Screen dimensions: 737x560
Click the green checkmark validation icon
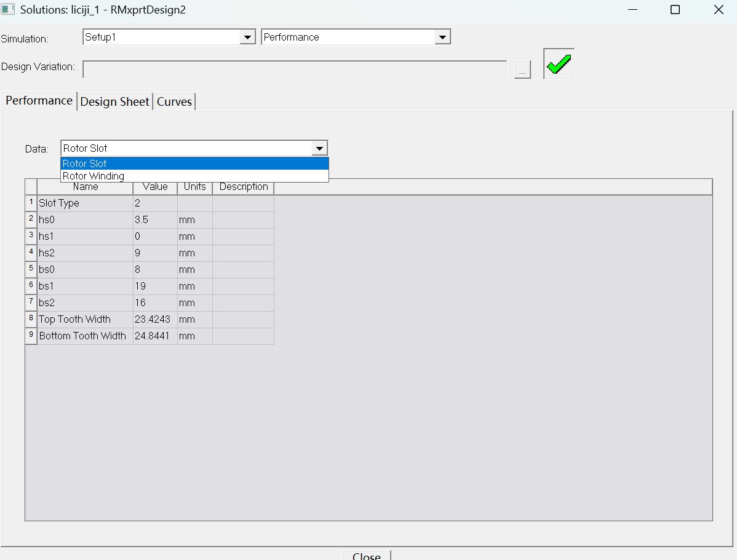coord(559,64)
